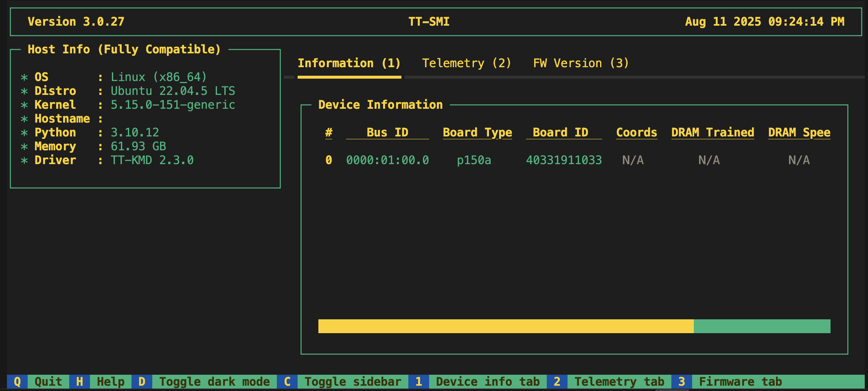Click the yellow horizontal scrollbar thumb

point(506,326)
